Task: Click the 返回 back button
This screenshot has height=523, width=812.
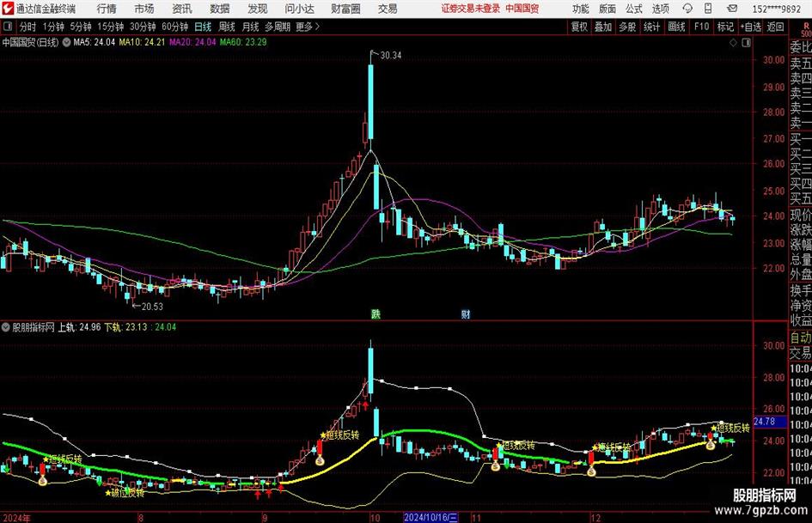Action: coord(775,27)
